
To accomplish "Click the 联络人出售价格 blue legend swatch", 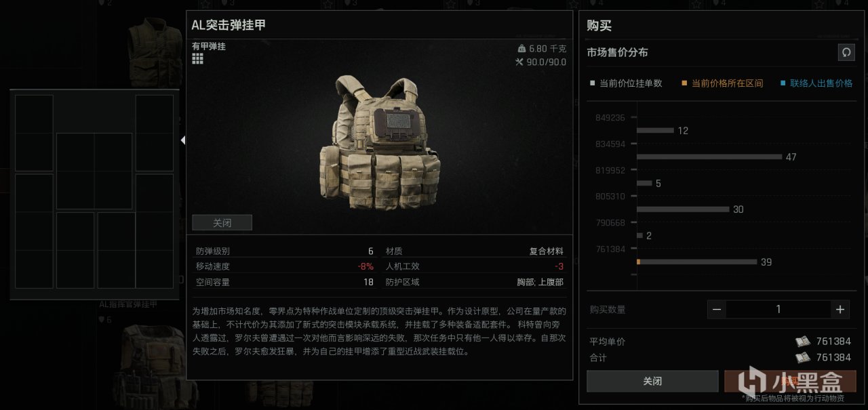I will point(783,83).
